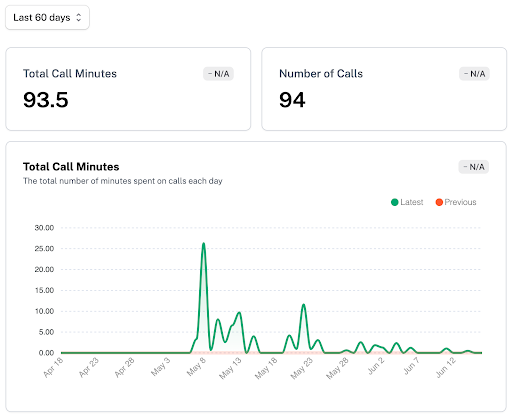Image resolution: width=512 pixels, height=419 pixels.
Task: Click the May 18 x-axis label
Action: 266,368
